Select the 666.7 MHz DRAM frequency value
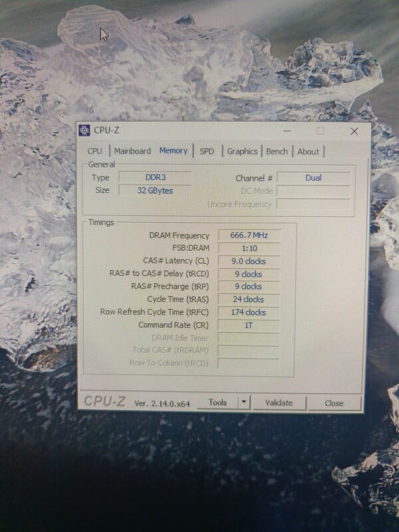The width and height of the screenshot is (399, 532). click(x=249, y=235)
